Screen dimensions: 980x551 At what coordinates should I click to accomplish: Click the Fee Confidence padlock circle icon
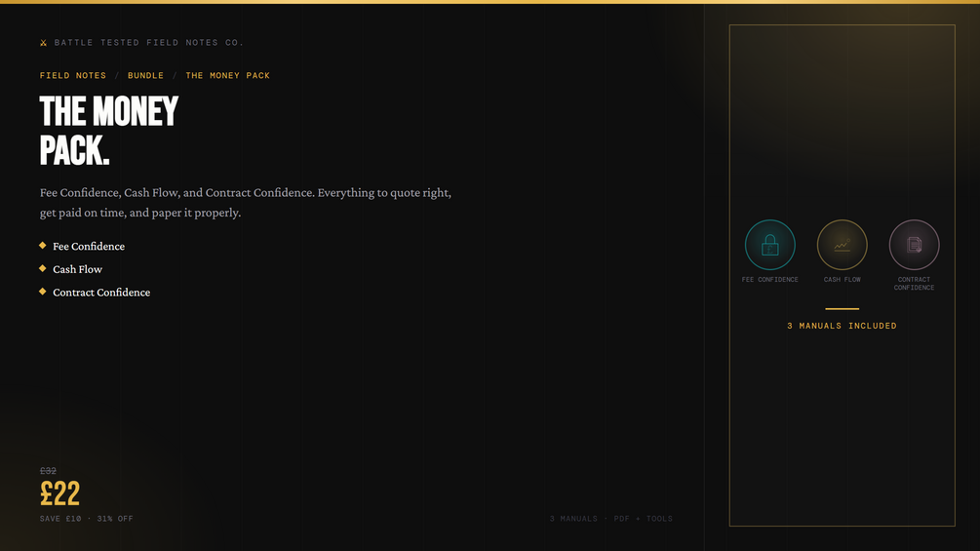click(x=770, y=245)
